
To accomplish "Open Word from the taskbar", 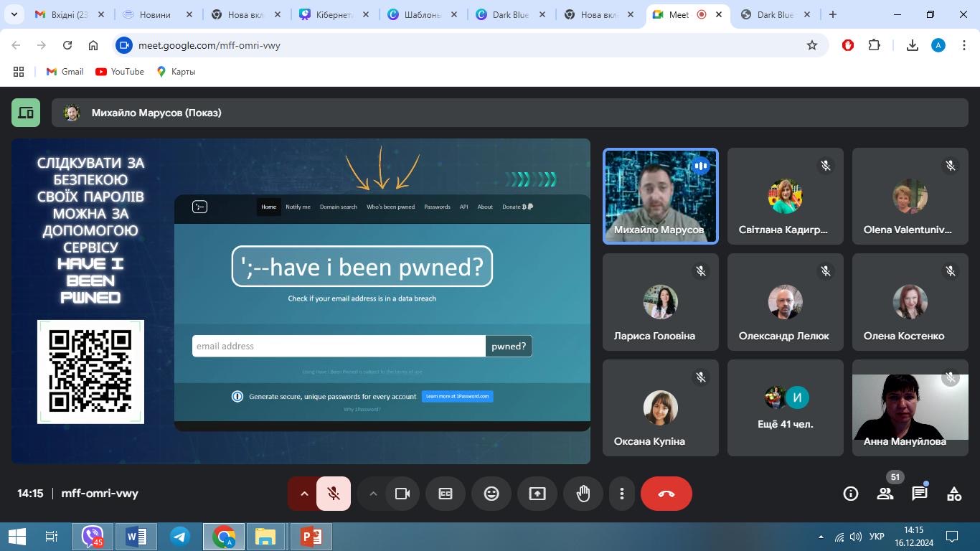I will [x=136, y=537].
